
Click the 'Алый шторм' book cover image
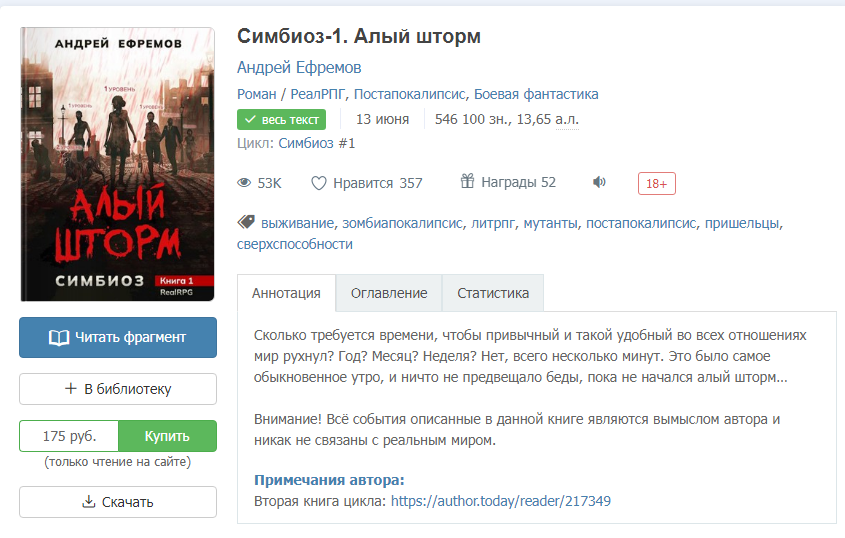point(117,164)
